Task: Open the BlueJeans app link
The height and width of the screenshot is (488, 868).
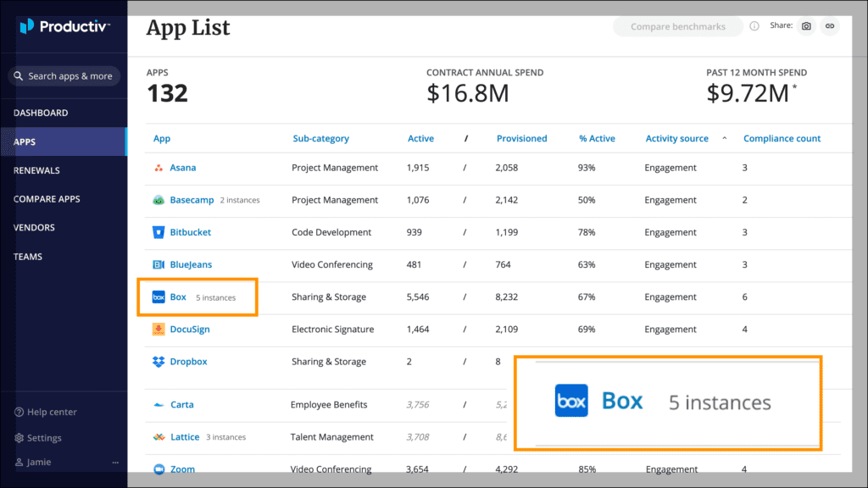Action: click(191, 264)
